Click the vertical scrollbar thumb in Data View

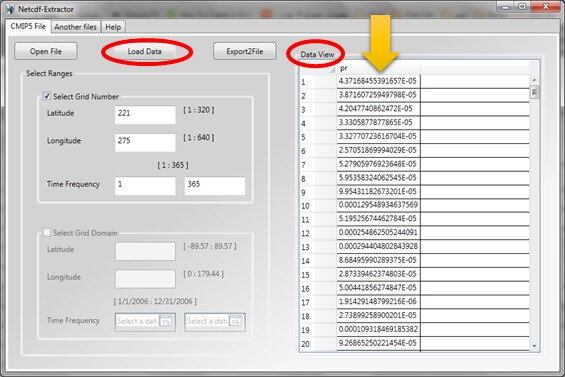click(534, 92)
